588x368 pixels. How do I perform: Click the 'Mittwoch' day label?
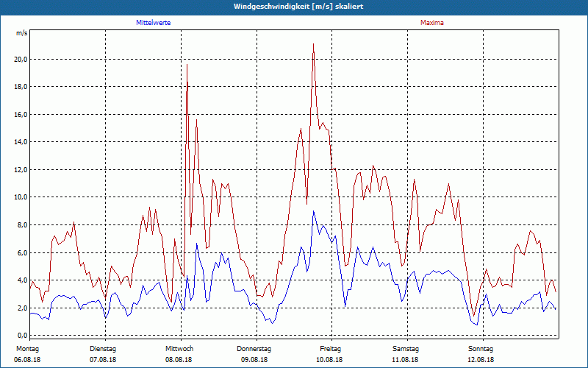(179, 349)
